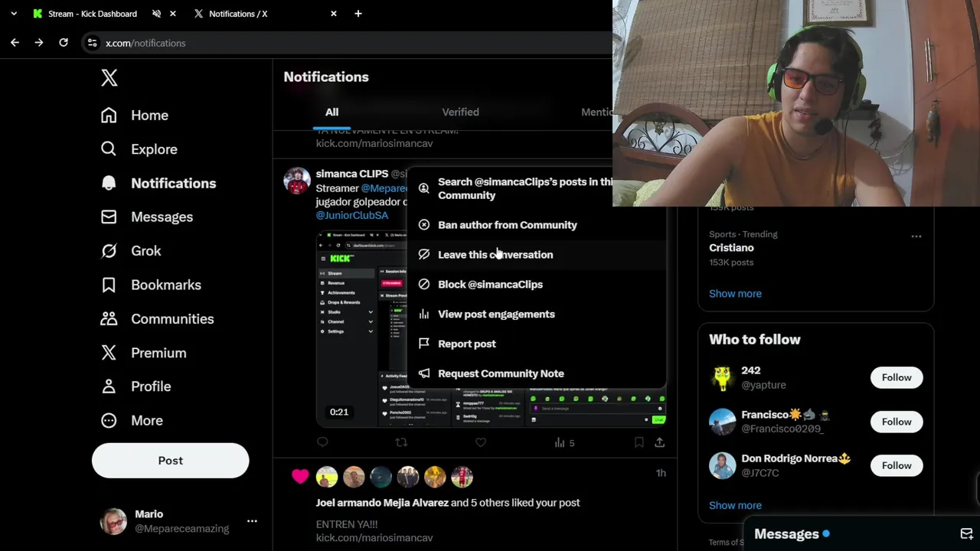
Task: Like the simanca CLIPS post
Action: [x=481, y=442]
